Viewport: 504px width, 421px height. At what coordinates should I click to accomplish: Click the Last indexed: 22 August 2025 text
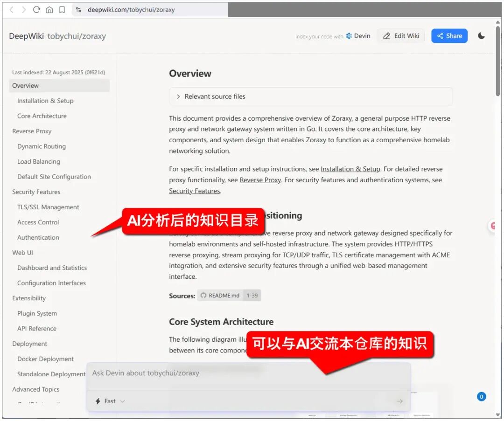(58, 72)
